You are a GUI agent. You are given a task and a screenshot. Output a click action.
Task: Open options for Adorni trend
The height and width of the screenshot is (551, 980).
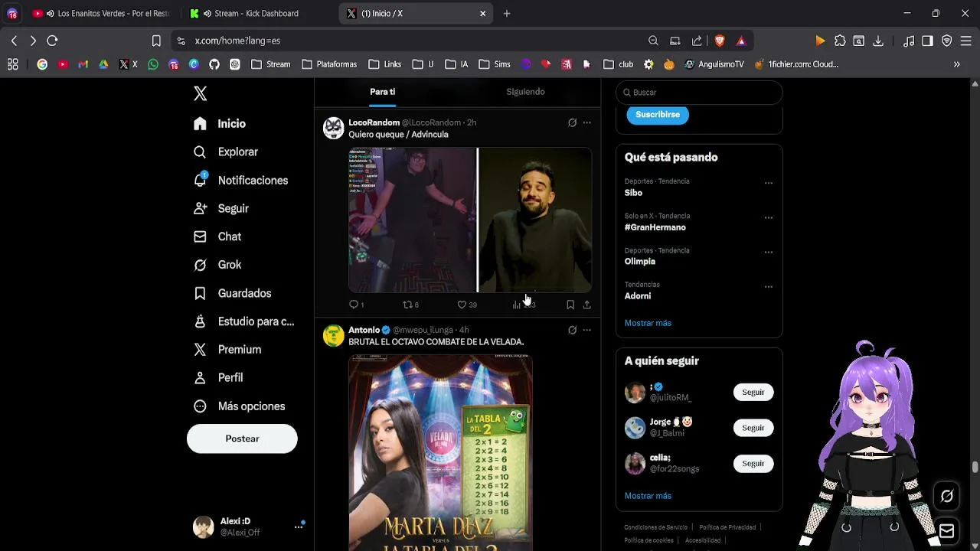pos(768,287)
